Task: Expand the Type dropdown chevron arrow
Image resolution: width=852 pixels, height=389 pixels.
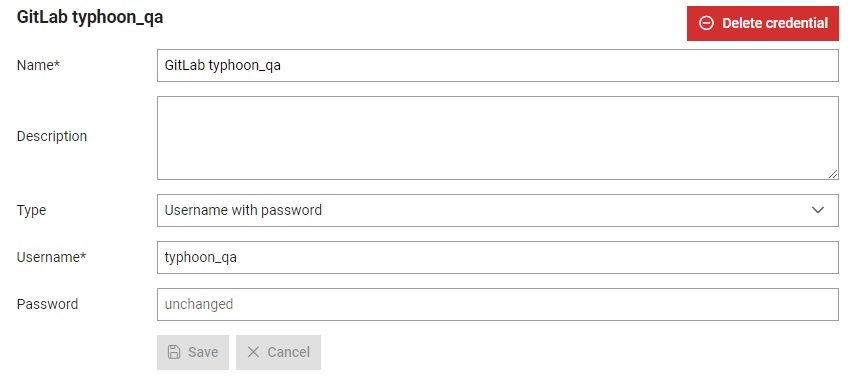Action: pyautogui.click(x=818, y=210)
